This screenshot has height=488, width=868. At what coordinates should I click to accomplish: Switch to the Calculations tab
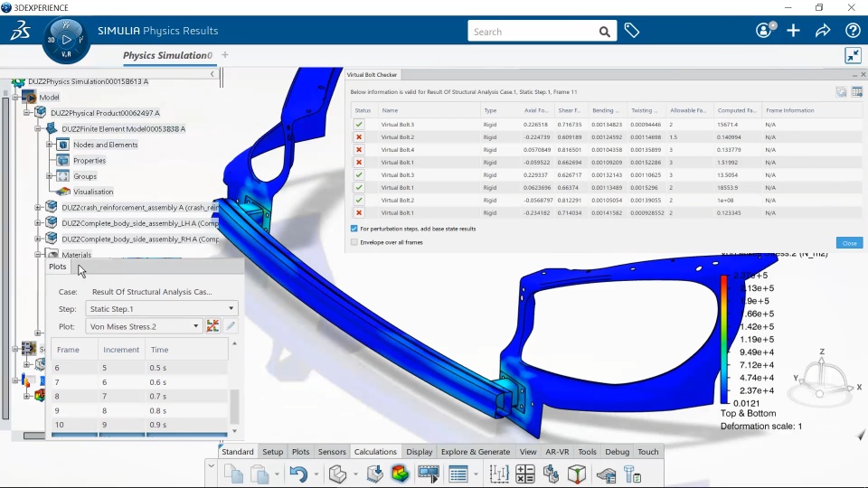375,452
